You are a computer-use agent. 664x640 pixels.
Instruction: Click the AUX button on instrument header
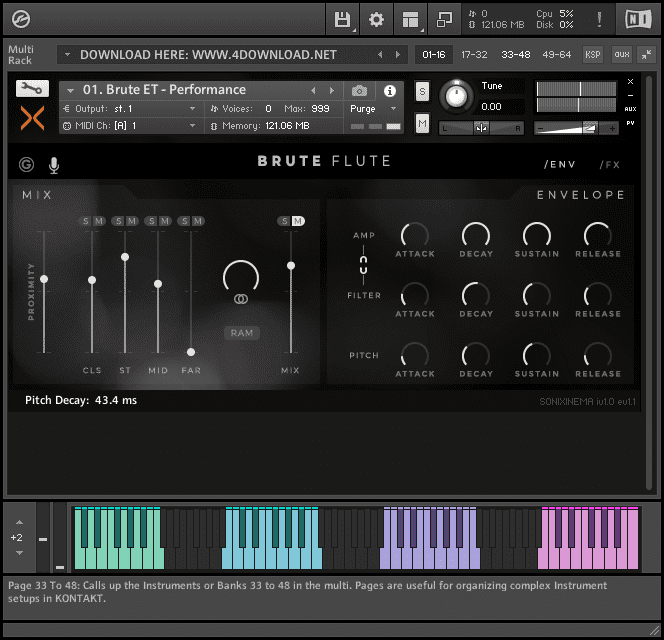coord(630,109)
